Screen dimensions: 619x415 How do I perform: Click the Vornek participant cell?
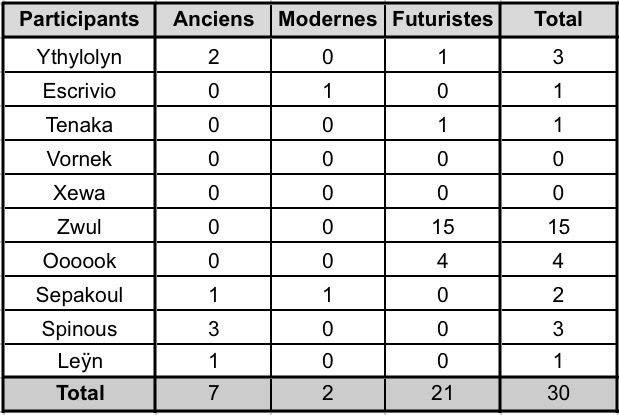pyautogui.click(x=80, y=159)
